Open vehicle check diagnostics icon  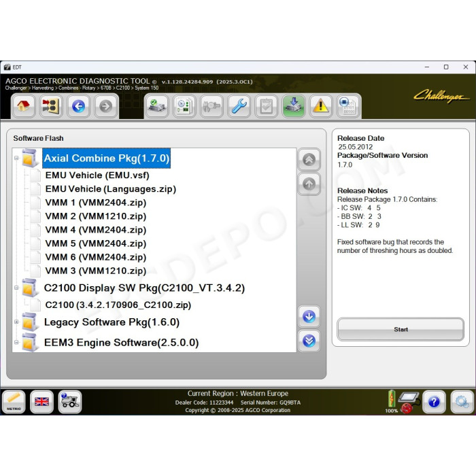[x=156, y=106]
